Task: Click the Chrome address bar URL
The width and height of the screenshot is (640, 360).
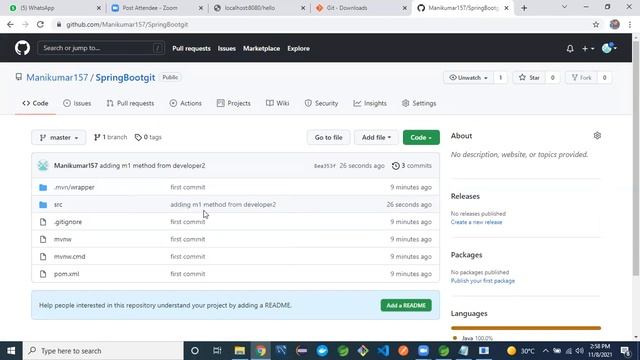Action: [127, 24]
